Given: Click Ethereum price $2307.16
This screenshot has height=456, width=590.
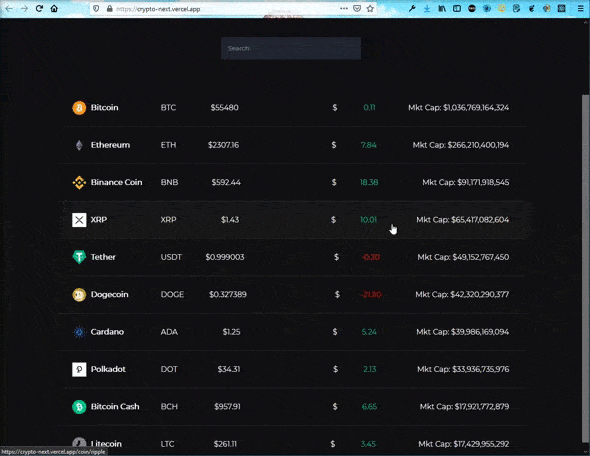Looking at the screenshot, I should [224, 145].
